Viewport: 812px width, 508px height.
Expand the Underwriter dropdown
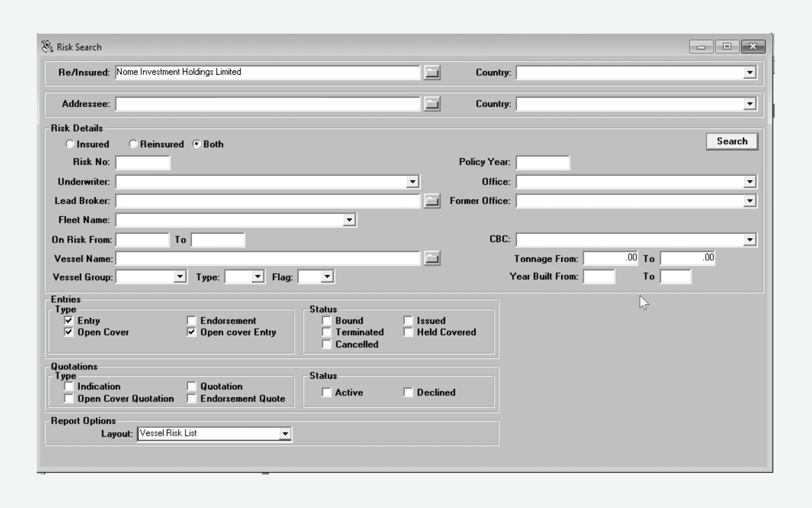[412, 182]
